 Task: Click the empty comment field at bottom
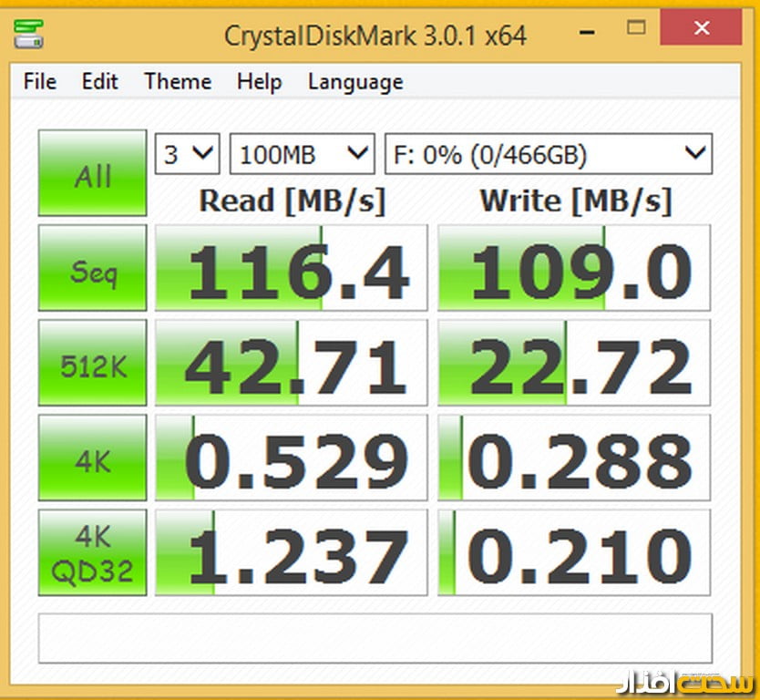[x=375, y=638]
